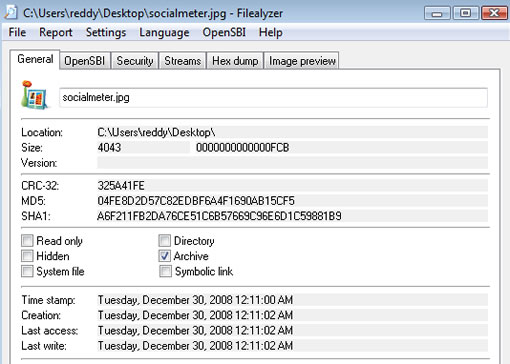The height and width of the screenshot is (364, 510).
Task: Open the Image preview tab
Action: click(x=302, y=61)
